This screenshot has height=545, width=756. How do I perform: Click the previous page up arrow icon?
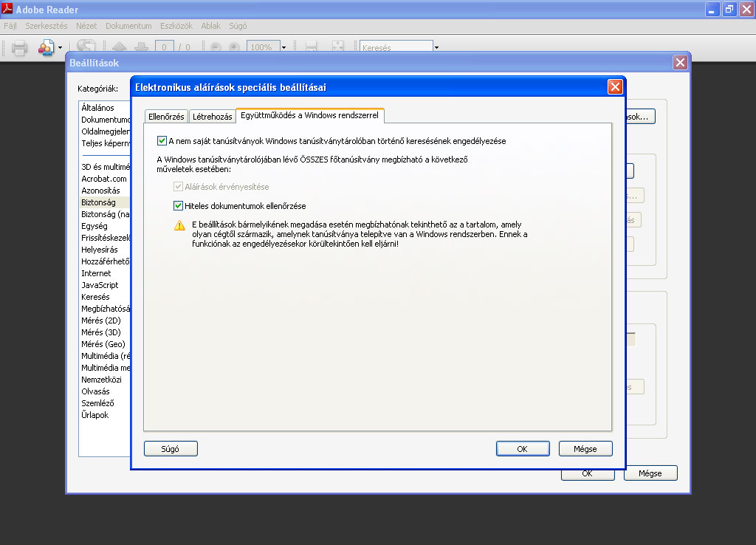click(119, 47)
